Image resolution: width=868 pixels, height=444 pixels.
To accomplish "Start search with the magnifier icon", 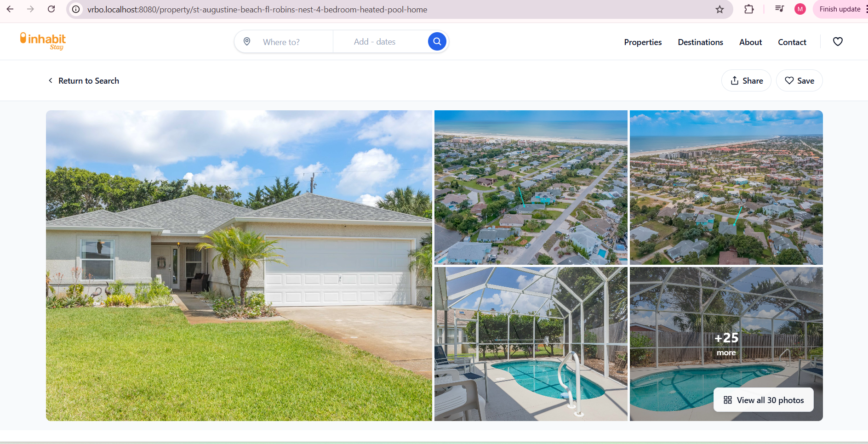I will pyautogui.click(x=436, y=41).
